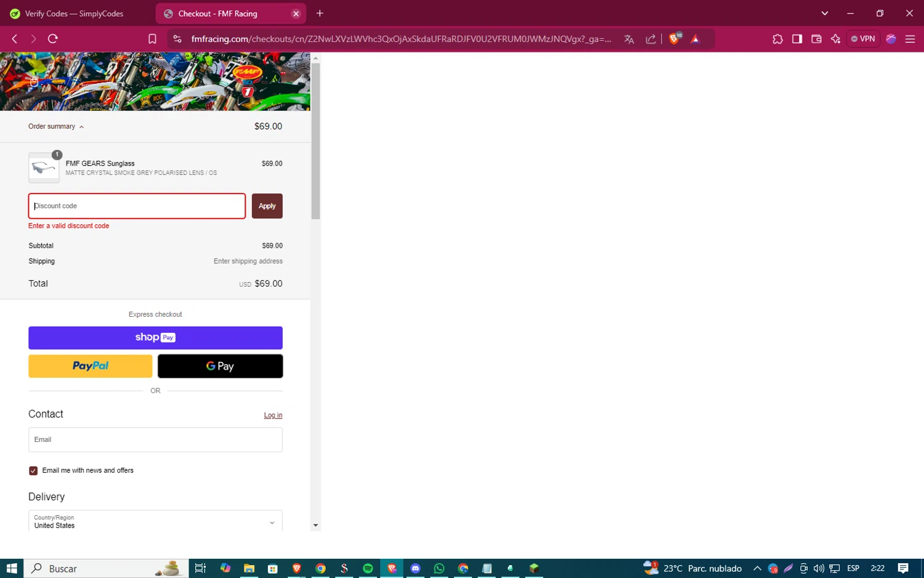
Task: Open the Country/Region dropdown
Action: pos(155,521)
